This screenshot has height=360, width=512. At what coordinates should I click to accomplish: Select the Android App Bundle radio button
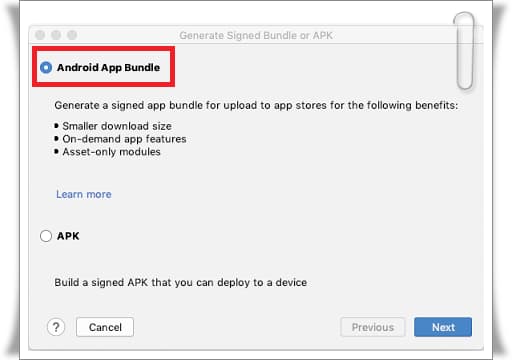[46, 68]
